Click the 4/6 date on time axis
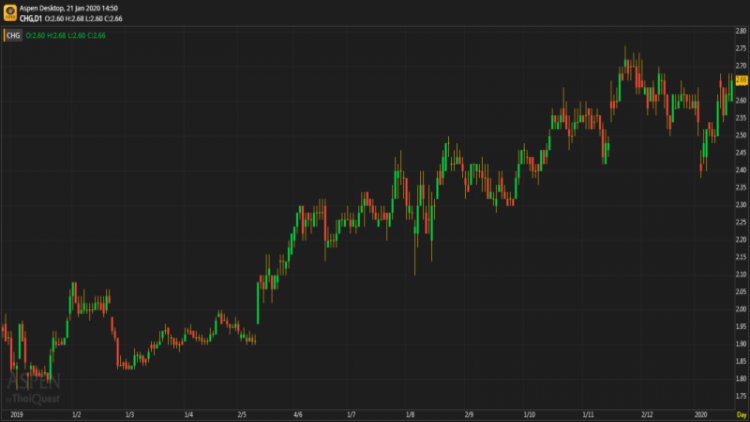Image resolution: width=750 pixels, height=422 pixels. coord(298,413)
